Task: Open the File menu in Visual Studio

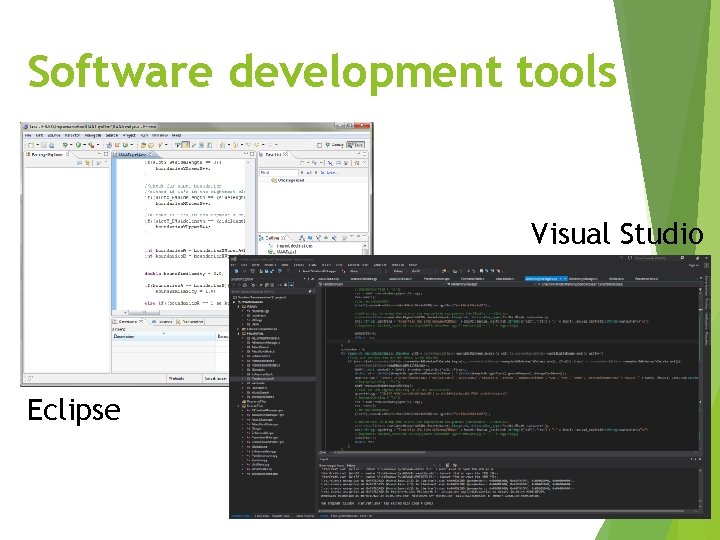Action: point(233,265)
